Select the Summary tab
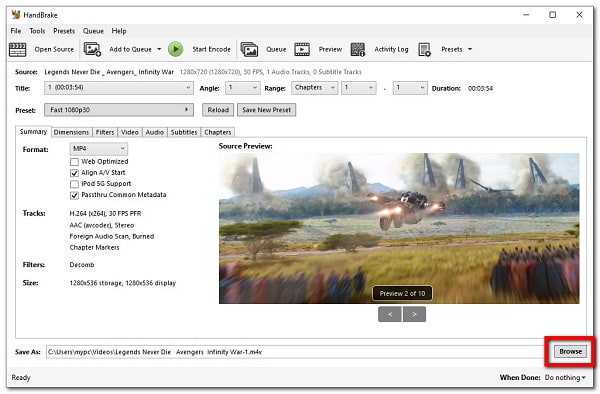 pos(33,132)
